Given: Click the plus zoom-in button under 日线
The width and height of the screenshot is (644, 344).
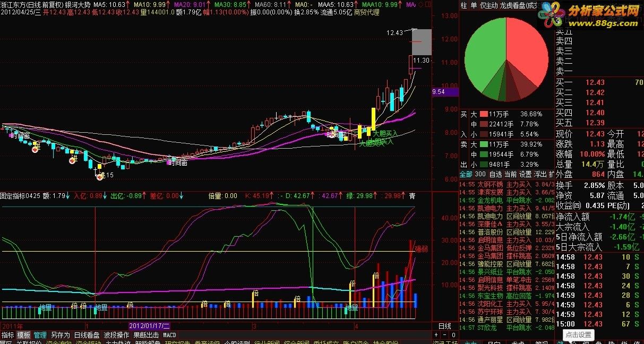Looking at the screenshot, I should (436, 335).
